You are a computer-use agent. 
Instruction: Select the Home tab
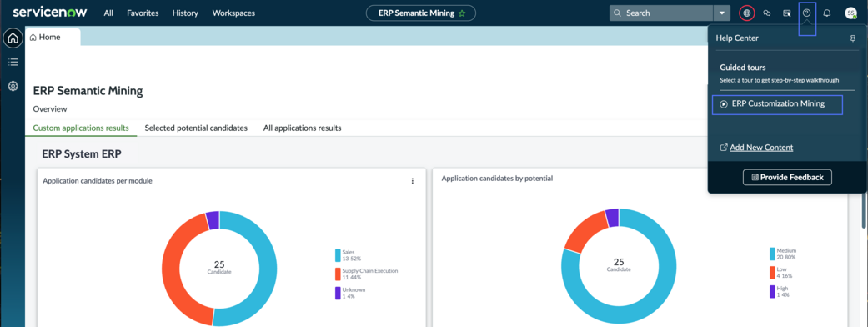[x=53, y=38]
